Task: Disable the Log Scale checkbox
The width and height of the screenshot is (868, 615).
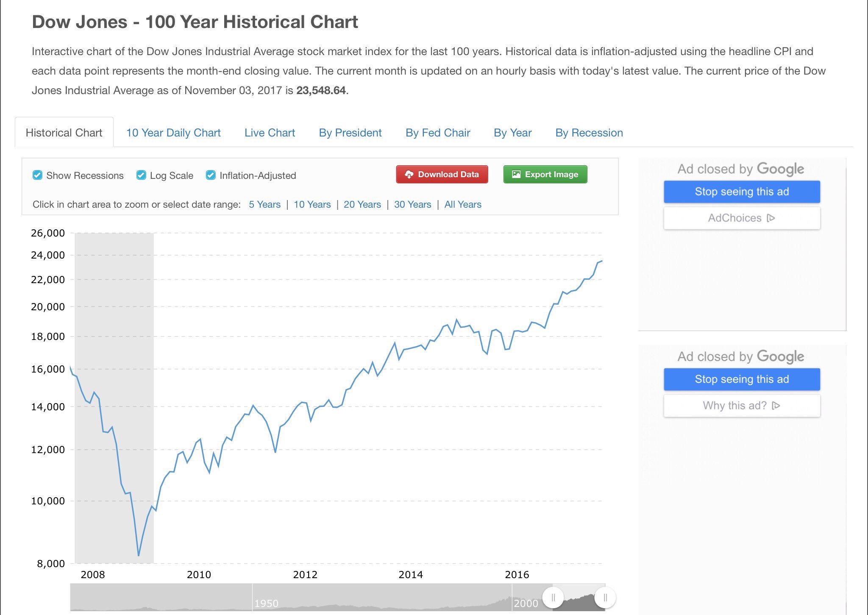Action: click(x=141, y=175)
